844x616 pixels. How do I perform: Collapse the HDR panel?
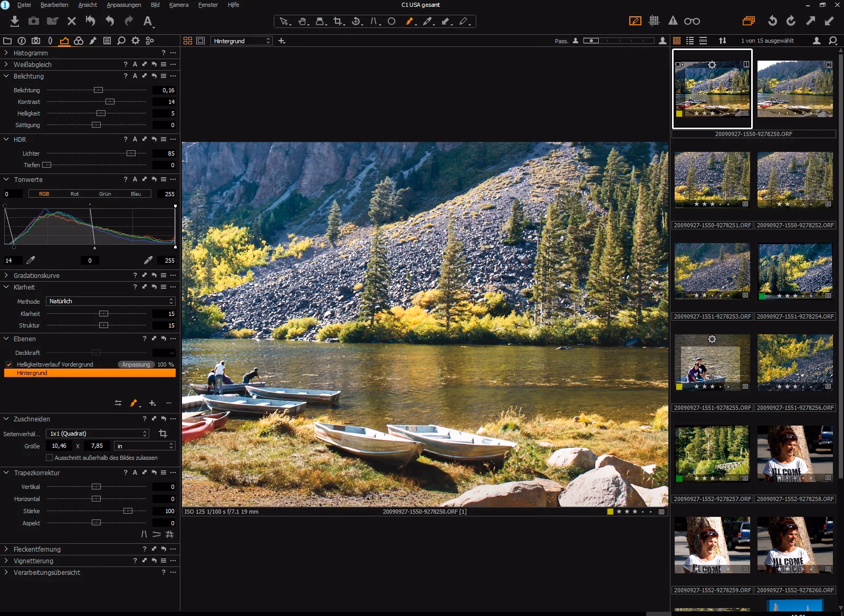[x=5, y=139]
